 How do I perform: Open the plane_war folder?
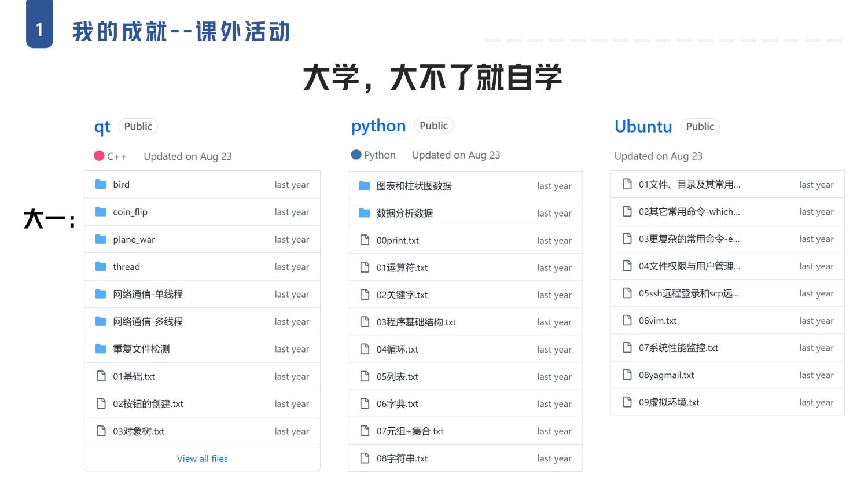coord(134,239)
